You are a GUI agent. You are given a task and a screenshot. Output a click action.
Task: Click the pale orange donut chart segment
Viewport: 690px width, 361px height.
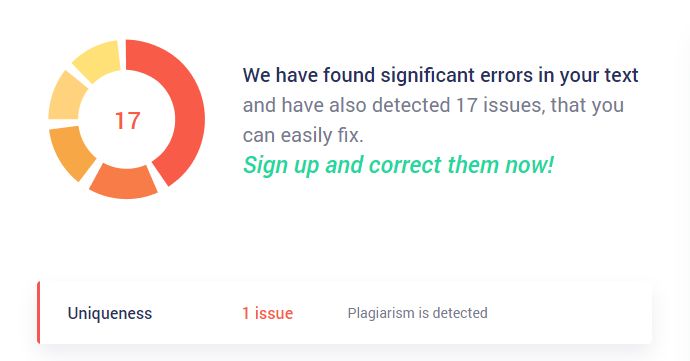(65, 97)
